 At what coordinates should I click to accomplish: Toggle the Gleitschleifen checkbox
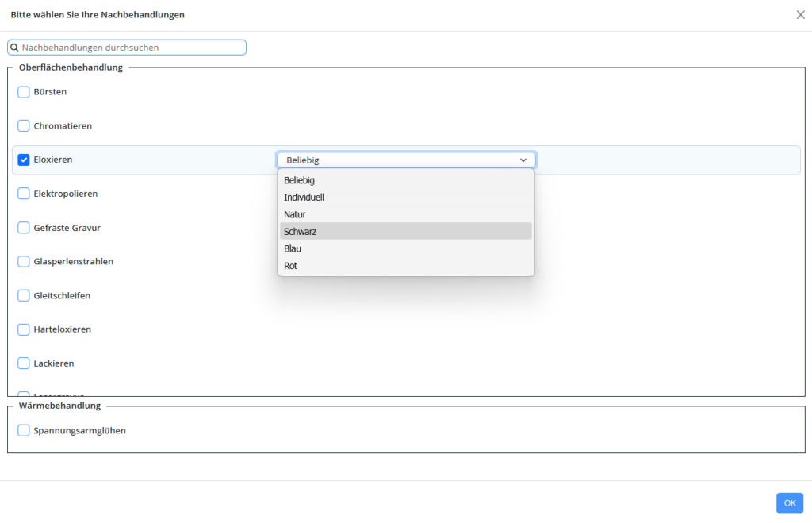24,295
